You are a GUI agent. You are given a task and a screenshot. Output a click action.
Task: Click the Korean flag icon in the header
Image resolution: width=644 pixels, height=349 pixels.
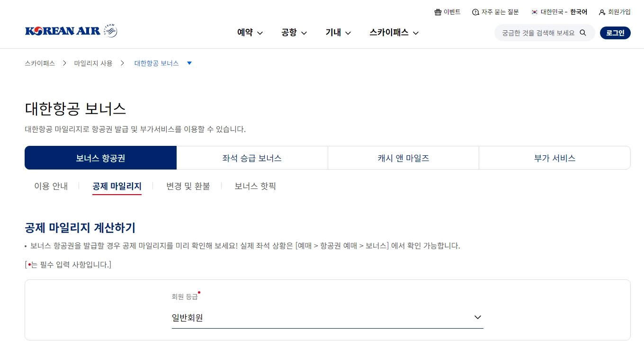(535, 12)
